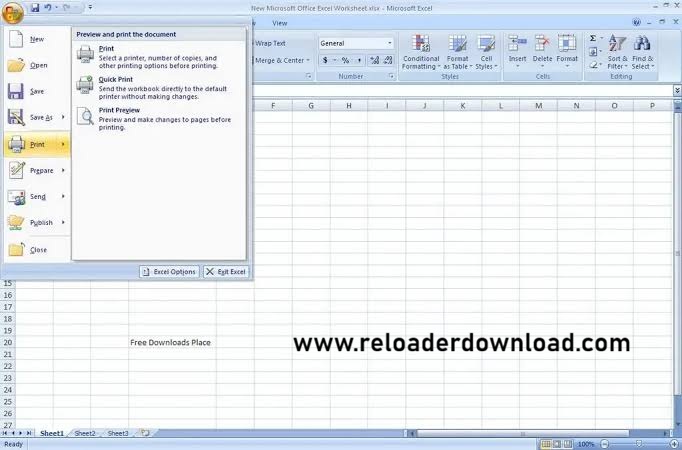Apply Accounting dollar number format

[x=325, y=60]
